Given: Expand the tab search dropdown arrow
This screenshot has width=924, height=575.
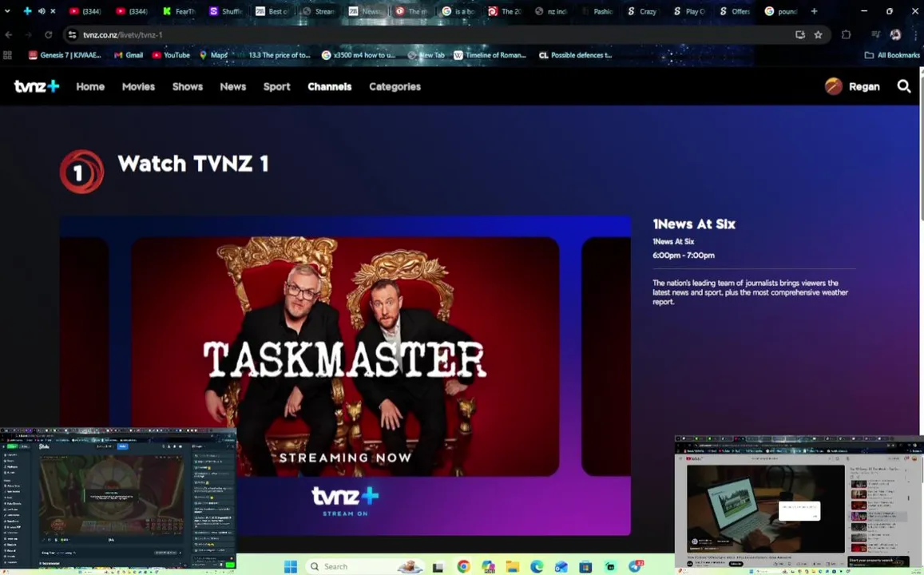Looking at the screenshot, I should (7, 11).
